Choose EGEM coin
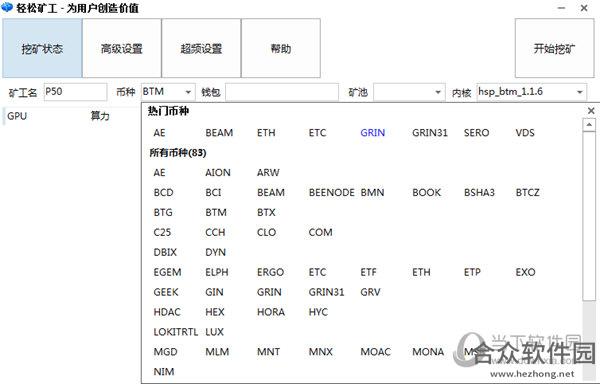 click(x=167, y=272)
